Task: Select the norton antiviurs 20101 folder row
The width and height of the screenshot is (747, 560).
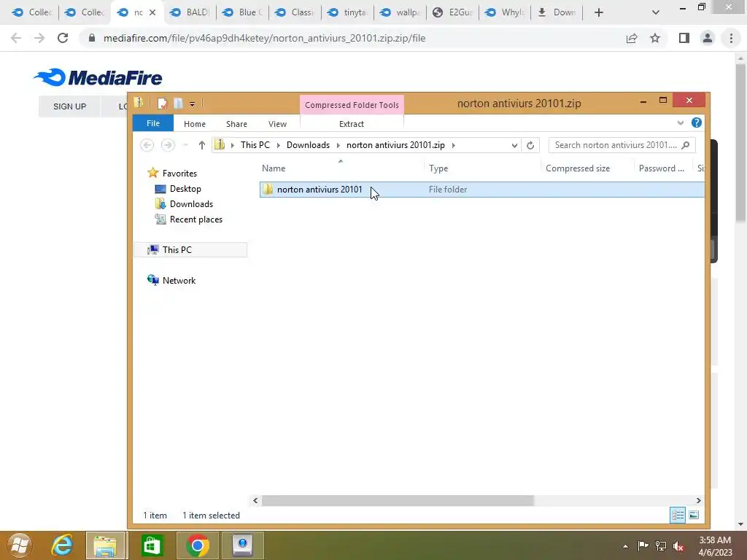Action: [481, 190]
